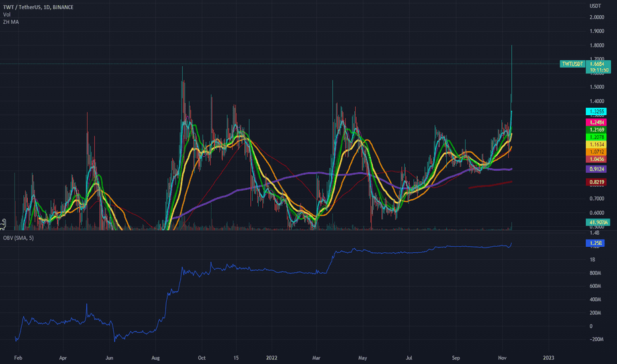Select the ZH MA indicator label

pyautogui.click(x=11, y=22)
